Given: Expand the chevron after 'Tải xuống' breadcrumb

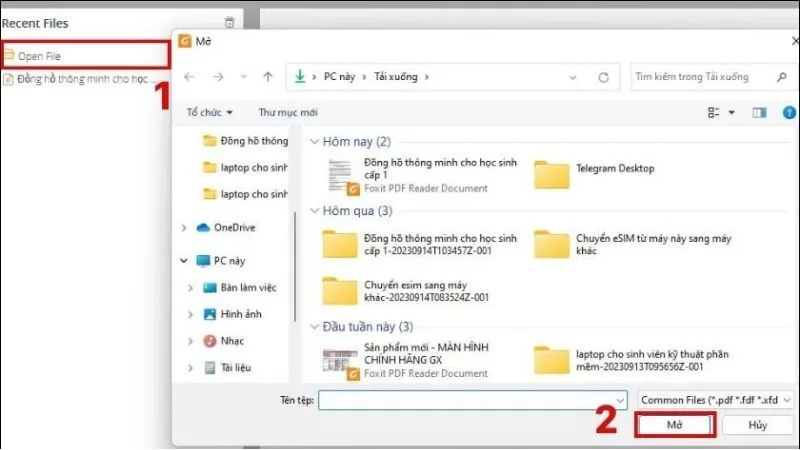Looking at the screenshot, I should [x=427, y=77].
